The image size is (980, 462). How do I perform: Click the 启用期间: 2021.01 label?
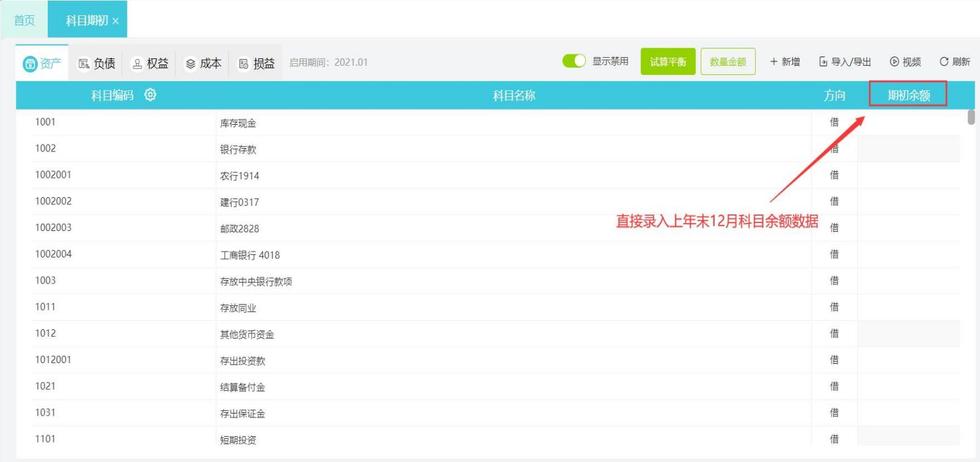click(328, 63)
